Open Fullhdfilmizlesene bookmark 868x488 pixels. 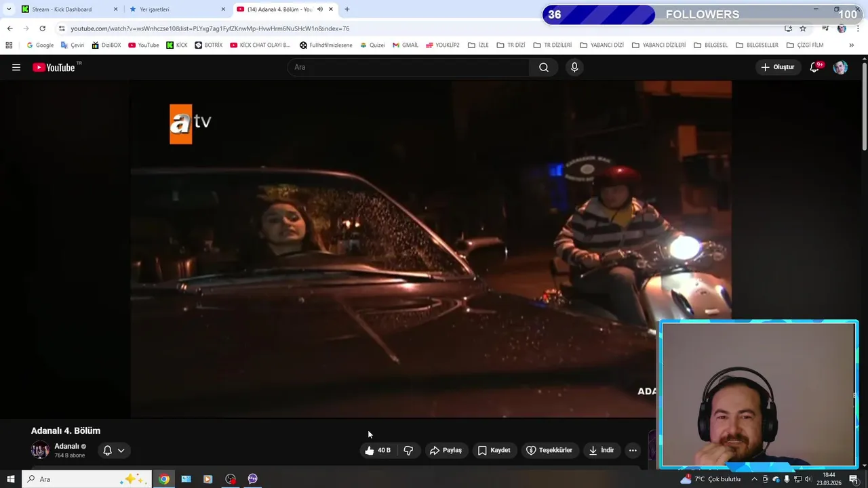click(x=326, y=45)
